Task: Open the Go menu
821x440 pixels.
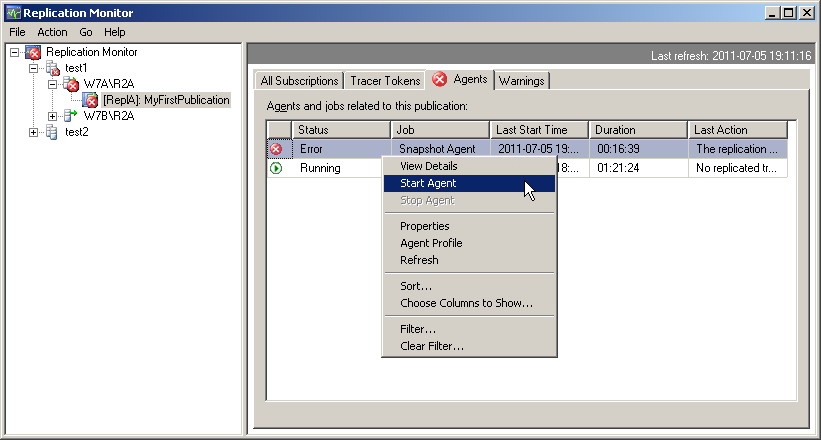Action: (x=86, y=32)
